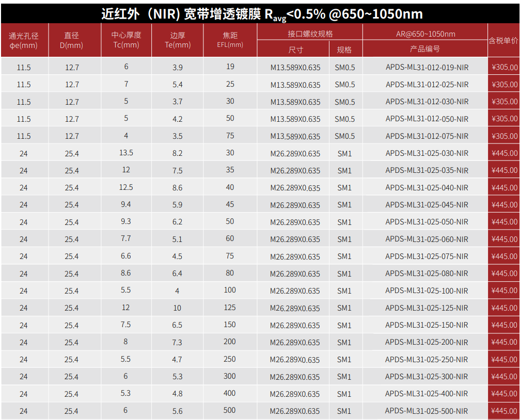The width and height of the screenshot is (520, 420).
Task: Click the price cell of APDS-ML31-025-400-NIR
Action: click(504, 394)
